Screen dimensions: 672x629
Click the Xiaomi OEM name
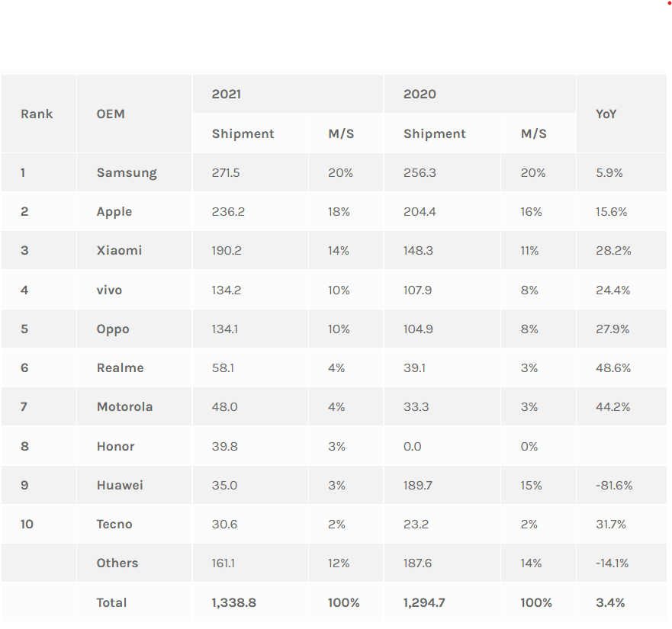(x=119, y=250)
